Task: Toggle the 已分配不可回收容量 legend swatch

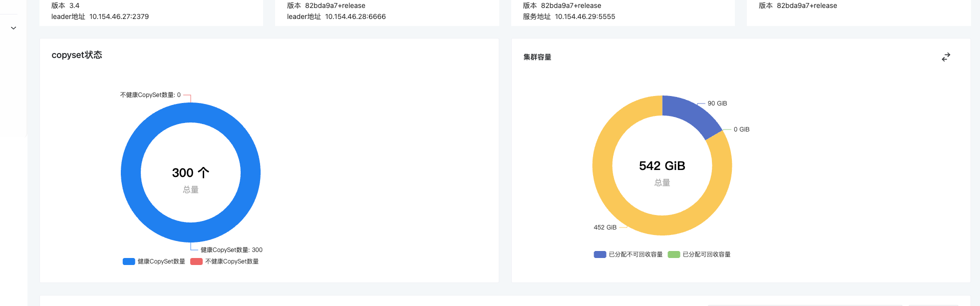Action: [x=600, y=254]
